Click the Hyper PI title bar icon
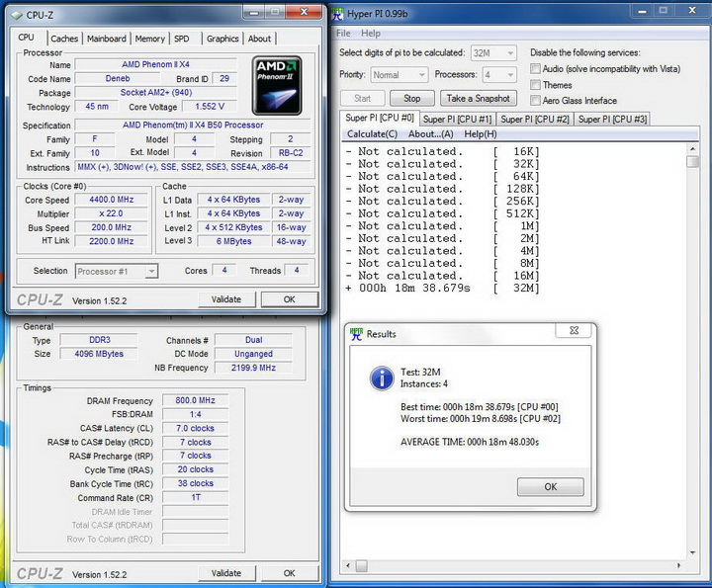712x588 pixels. point(337,14)
